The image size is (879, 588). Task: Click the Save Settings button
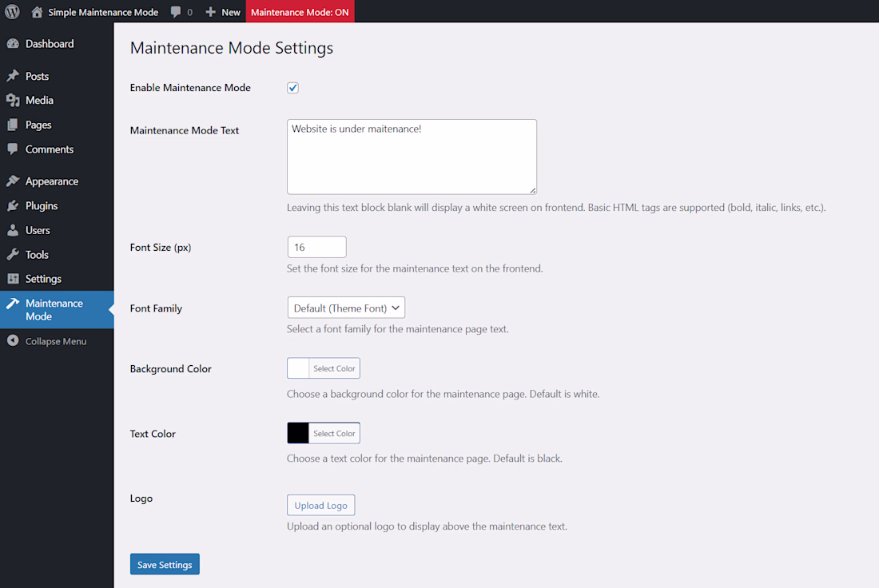click(x=165, y=565)
